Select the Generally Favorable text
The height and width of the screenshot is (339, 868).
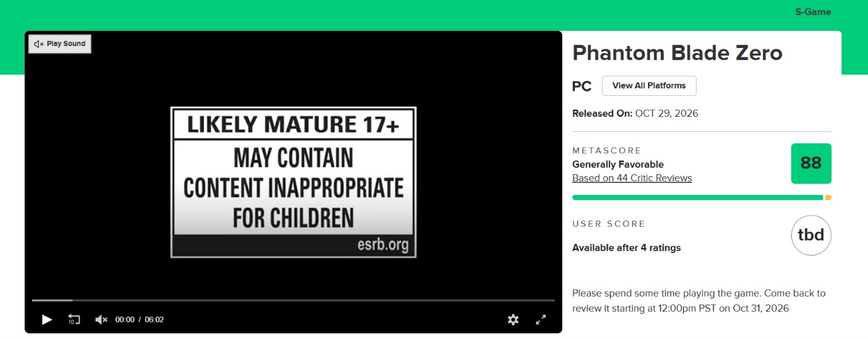click(618, 165)
